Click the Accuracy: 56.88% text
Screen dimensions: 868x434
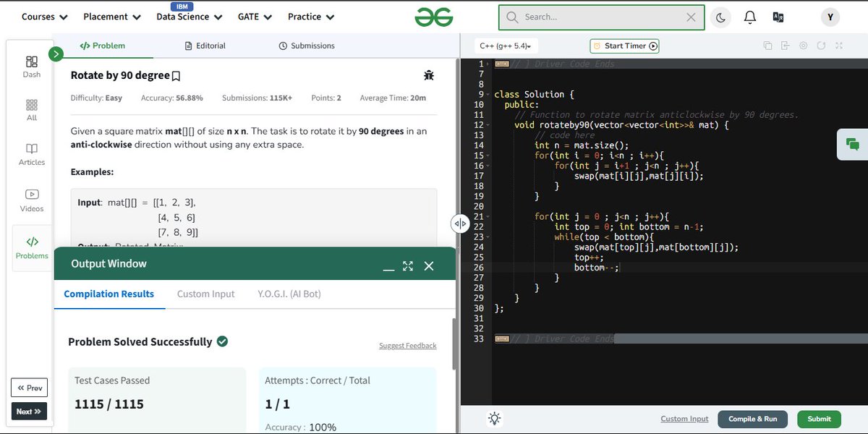[171, 98]
